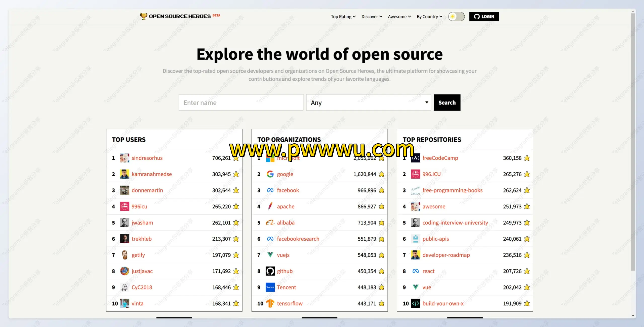Click the Google logo icon in organizations

point(270,174)
